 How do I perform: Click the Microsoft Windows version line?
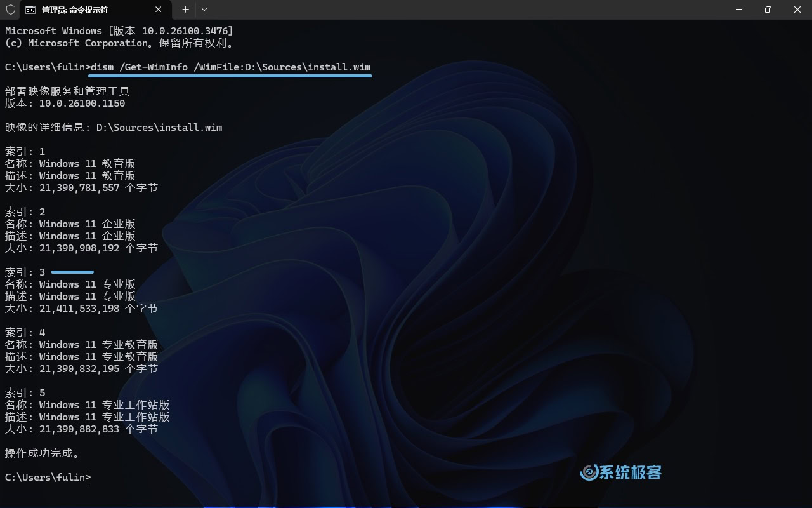coord(119,31)
